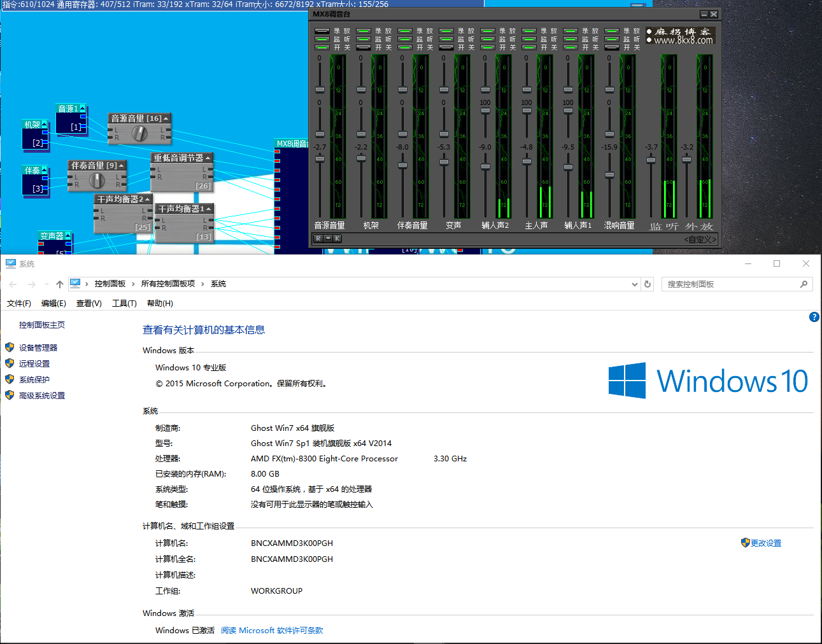822x644 pixels.
Task: Click the 更改设置 link
Action: click(766, 543)
